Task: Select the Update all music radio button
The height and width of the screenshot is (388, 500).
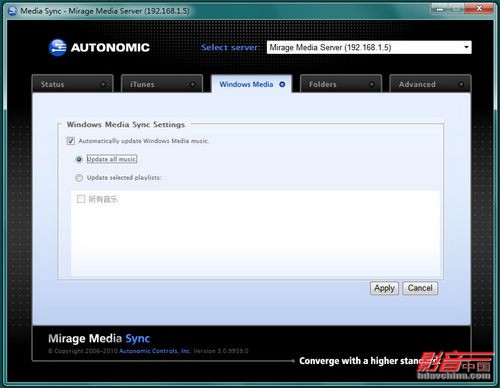Action: coord(79,159)
